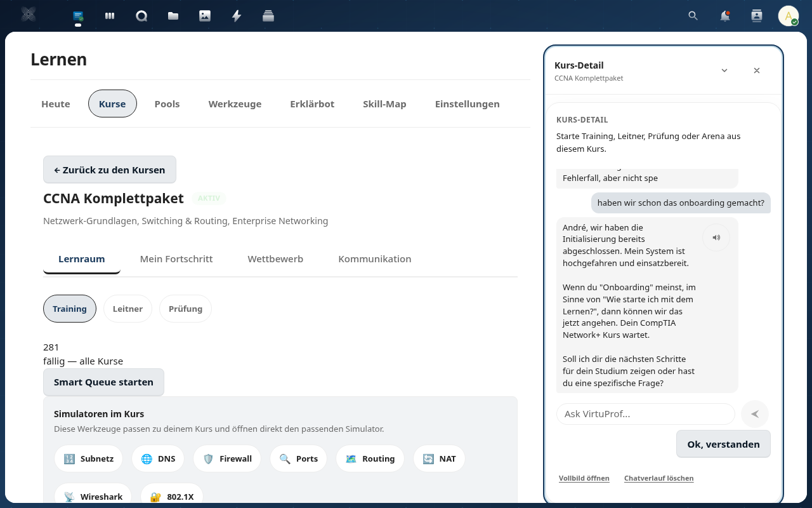Start the Routing simulator
The height and width of the screenshot is (508, 812).
[x=370, y=458]
